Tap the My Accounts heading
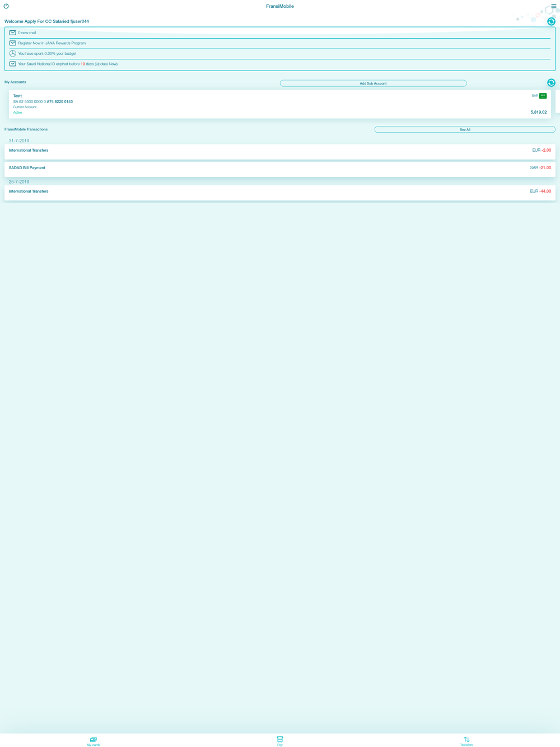 [x=15, y=82]
